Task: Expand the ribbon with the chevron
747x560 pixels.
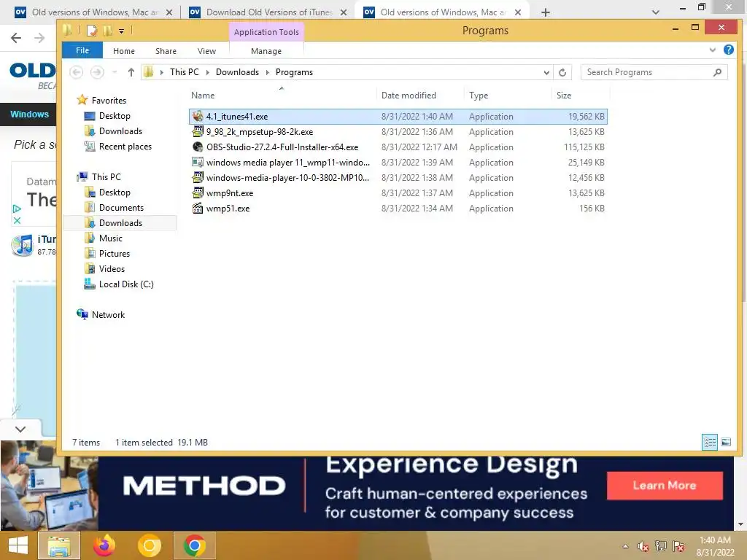Action: (712, 50)
